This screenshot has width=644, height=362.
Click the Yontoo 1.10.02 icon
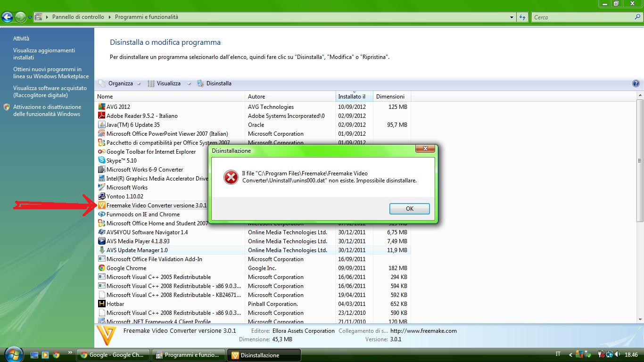pos(101,196)
